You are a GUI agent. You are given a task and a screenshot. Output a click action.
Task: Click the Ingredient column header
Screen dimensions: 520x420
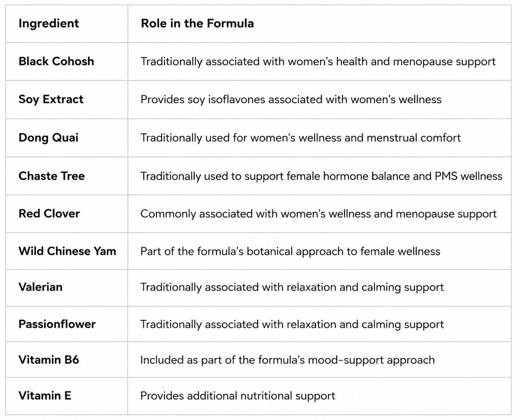[49, 23]
